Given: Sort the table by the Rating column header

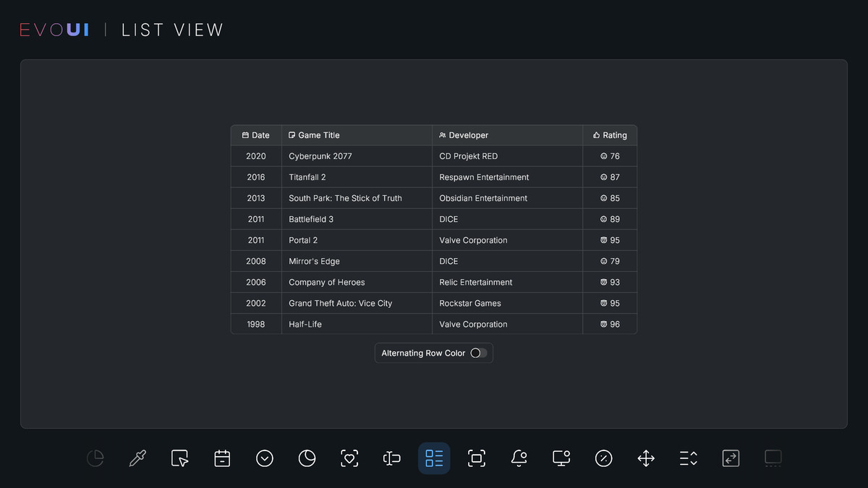Looking at the screenshot, I should (x=610, y=135).
